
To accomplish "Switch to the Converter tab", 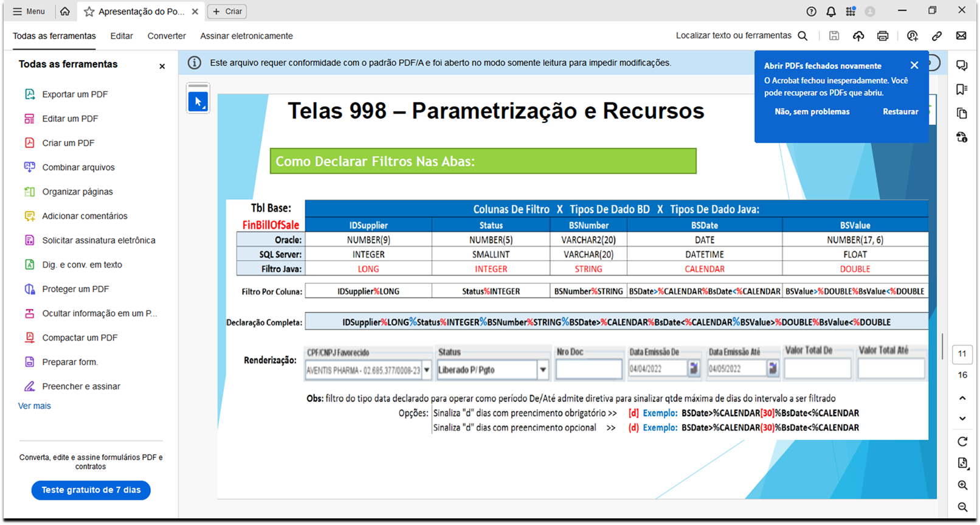I will pos(167,36).
